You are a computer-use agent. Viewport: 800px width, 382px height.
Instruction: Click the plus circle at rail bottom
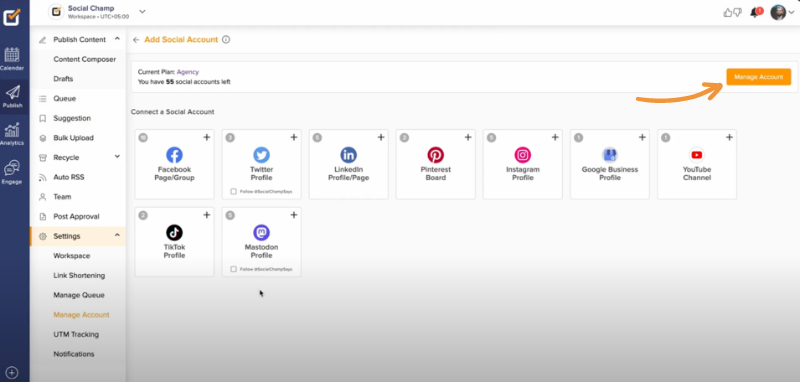12,372
